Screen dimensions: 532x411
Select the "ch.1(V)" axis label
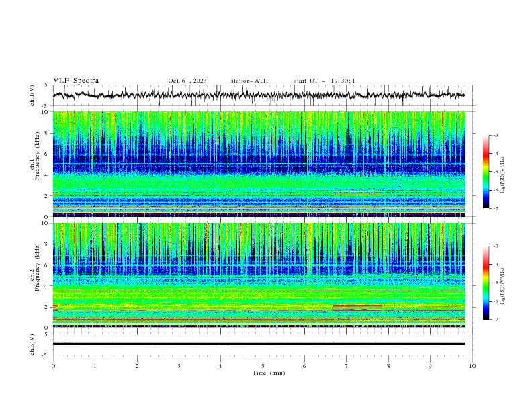tap(32, 95)
